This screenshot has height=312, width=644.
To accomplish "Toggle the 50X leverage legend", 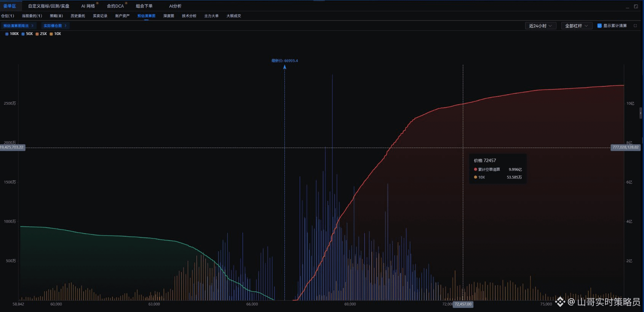I will (x=27, y=34).
